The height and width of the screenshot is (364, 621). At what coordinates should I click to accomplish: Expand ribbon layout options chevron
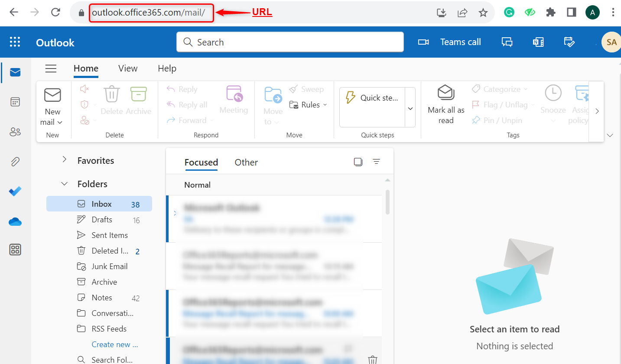611,136
